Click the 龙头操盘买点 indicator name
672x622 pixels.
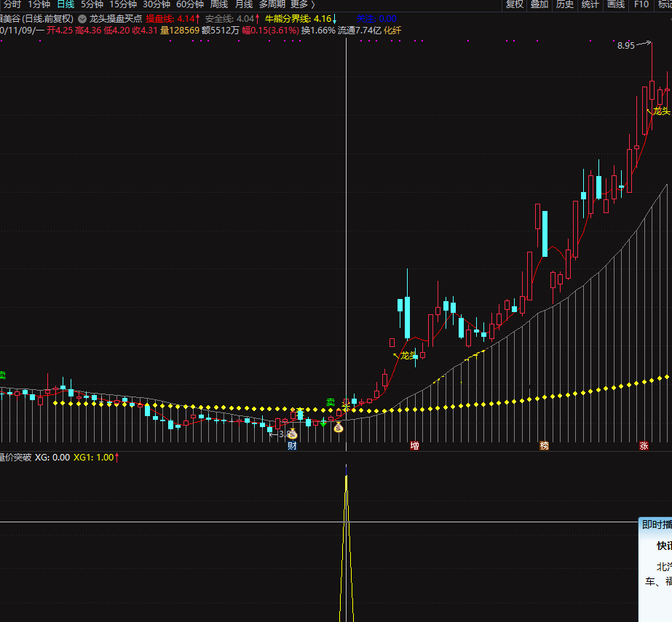tap(116, 19)
